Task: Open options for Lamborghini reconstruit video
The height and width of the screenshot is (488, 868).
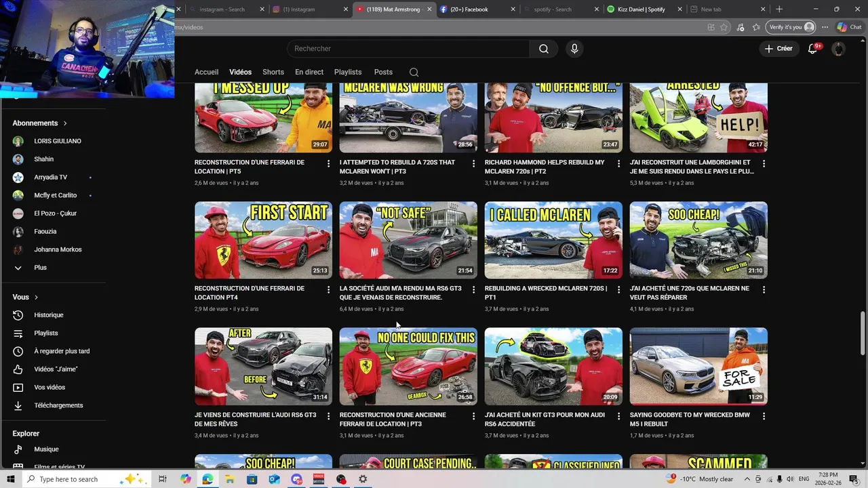Action: coord(764,163)
